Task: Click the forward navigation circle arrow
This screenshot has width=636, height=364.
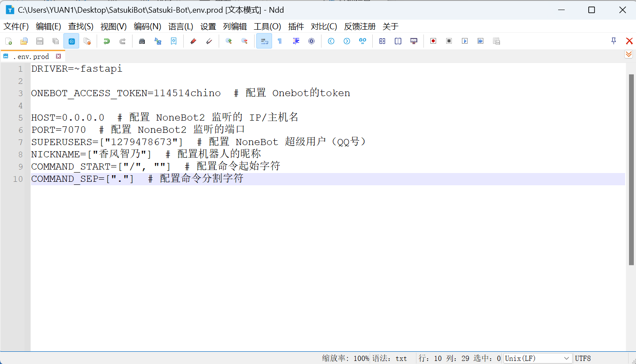Action: coord(347,41)
